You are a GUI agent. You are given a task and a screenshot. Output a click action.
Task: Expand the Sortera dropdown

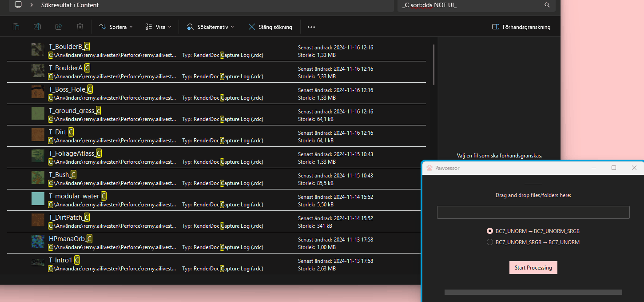(116, 27)
